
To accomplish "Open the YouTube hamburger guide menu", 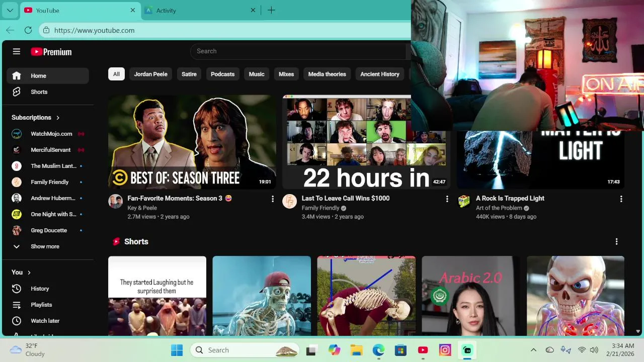I will tap(17, 51).
